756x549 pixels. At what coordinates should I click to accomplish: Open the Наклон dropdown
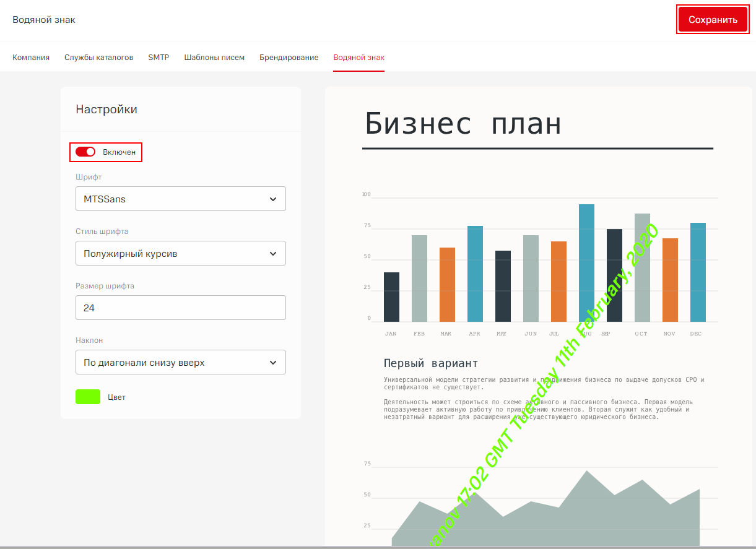tap(180, 363)
